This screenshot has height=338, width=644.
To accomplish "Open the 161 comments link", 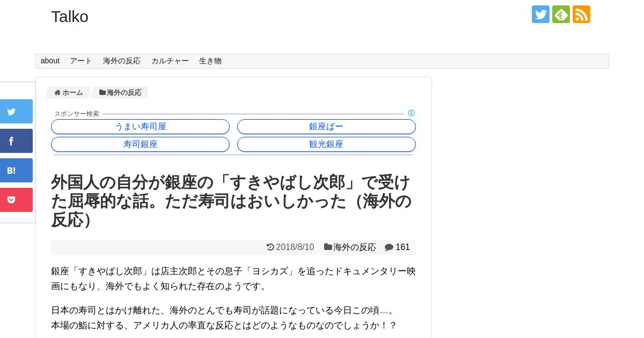I will 402,247.
